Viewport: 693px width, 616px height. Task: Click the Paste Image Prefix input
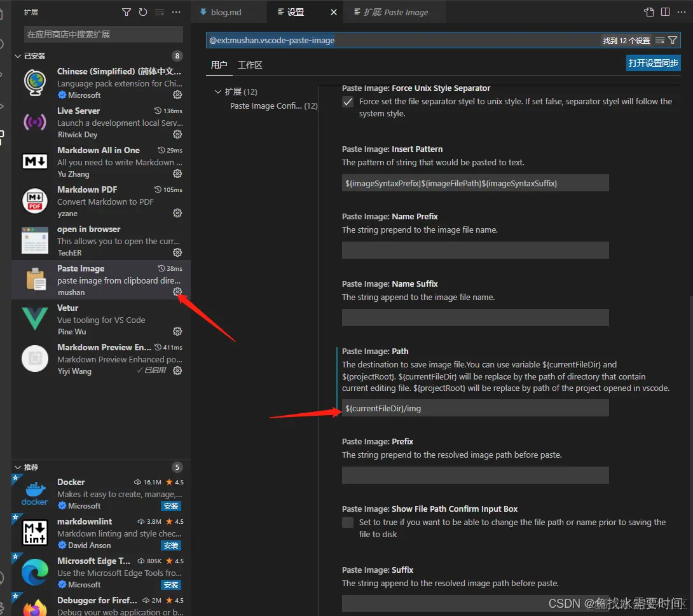tap(475, 476)
